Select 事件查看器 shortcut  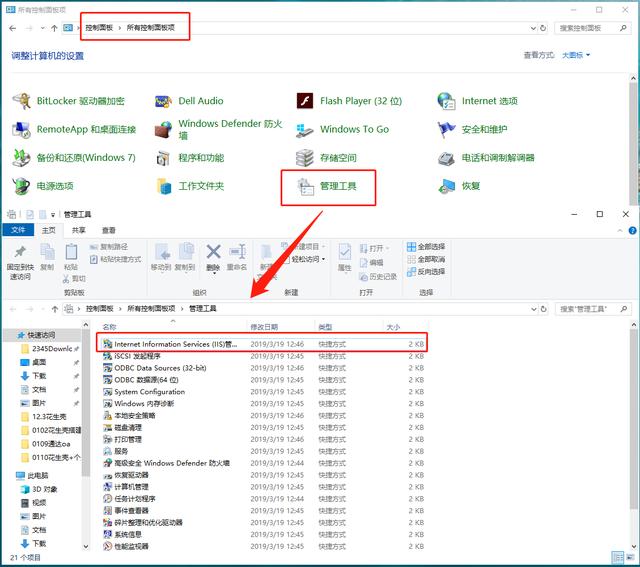pos(262,510)
